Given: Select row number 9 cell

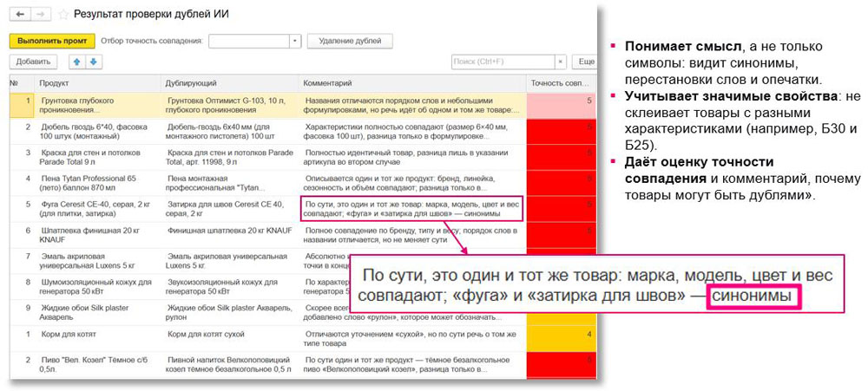Looking at the screenshot, I should pyautogui.click(x=21, y=312).
